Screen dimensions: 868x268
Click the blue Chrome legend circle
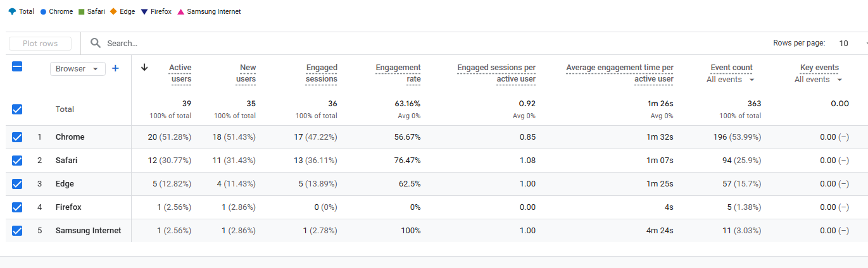pyautogui.click(x=43, y=11)
